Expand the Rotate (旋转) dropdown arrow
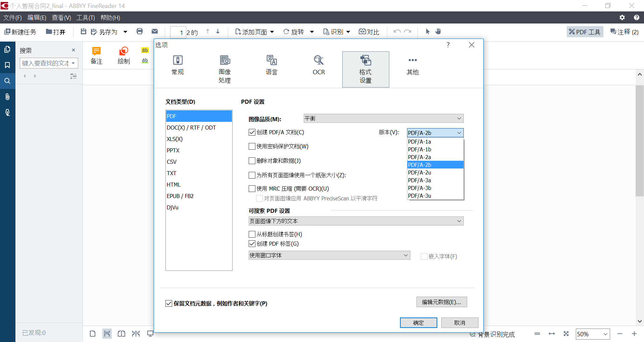This screenshot has width=644, height=342. pyautogui.click(x=312, y=32)
